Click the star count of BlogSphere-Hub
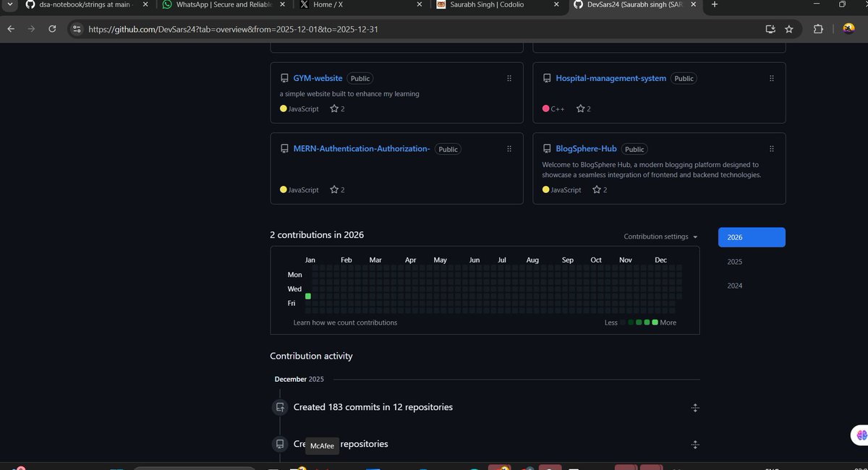The height and width of the screenshot is (470, 868). point(600,189)
